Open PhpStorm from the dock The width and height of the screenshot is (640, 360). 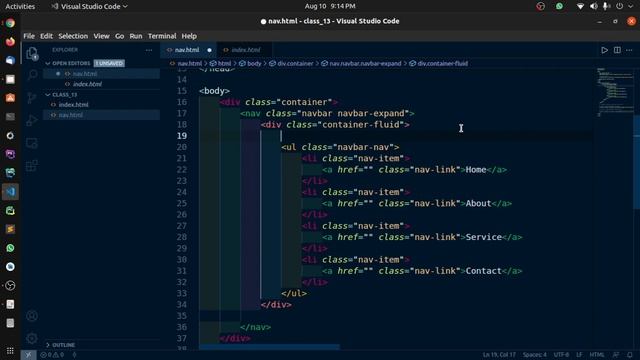tap(10, 154)
